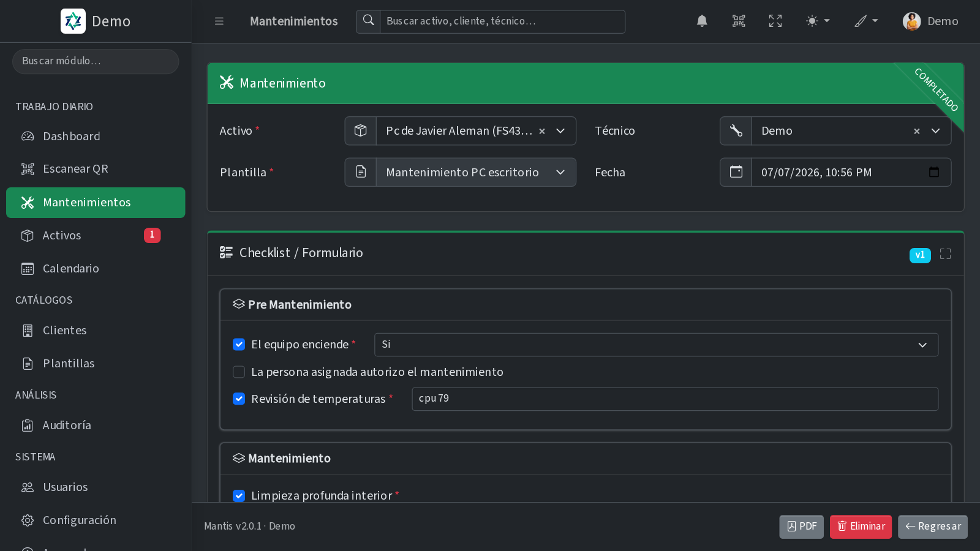Click the search magnifier icon
The height and width of the screenshot is (551, 980).
(368, 21)
